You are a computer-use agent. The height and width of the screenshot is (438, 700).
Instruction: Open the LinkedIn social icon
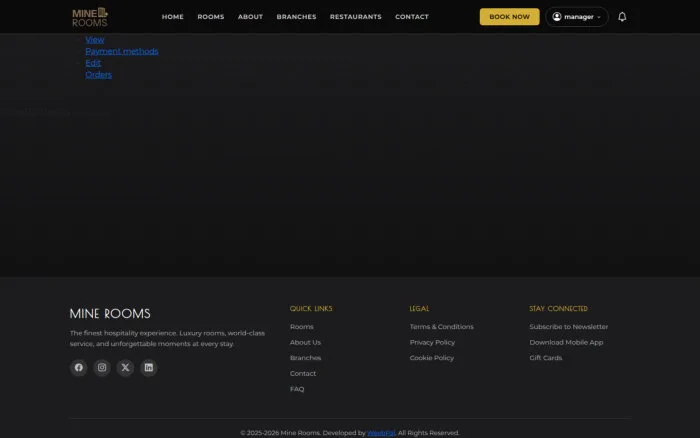149,367
